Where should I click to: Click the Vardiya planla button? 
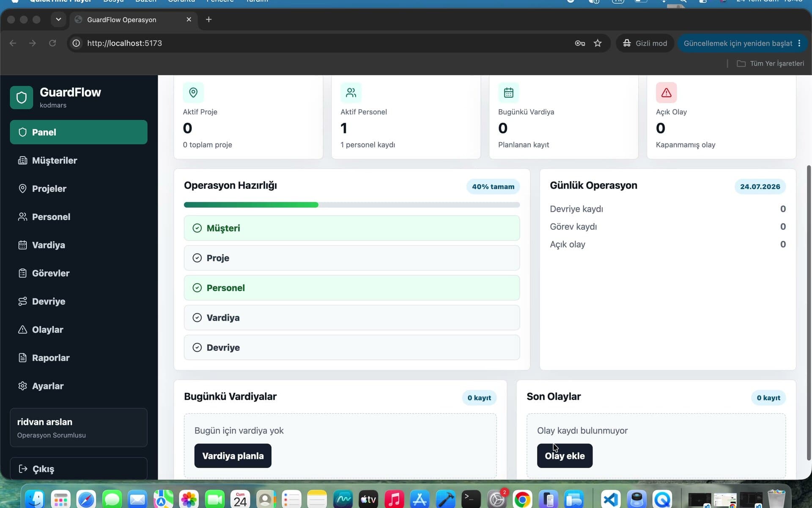coord(233,456)
